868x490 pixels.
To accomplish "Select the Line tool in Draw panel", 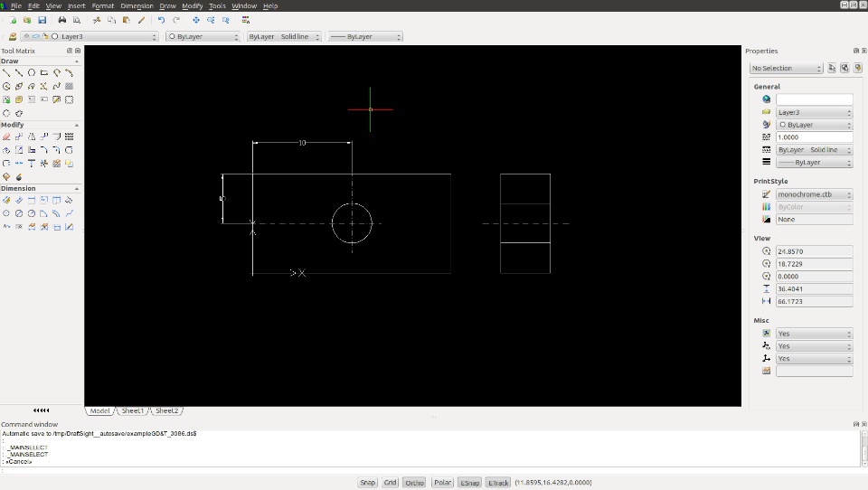I will (6, 72).
